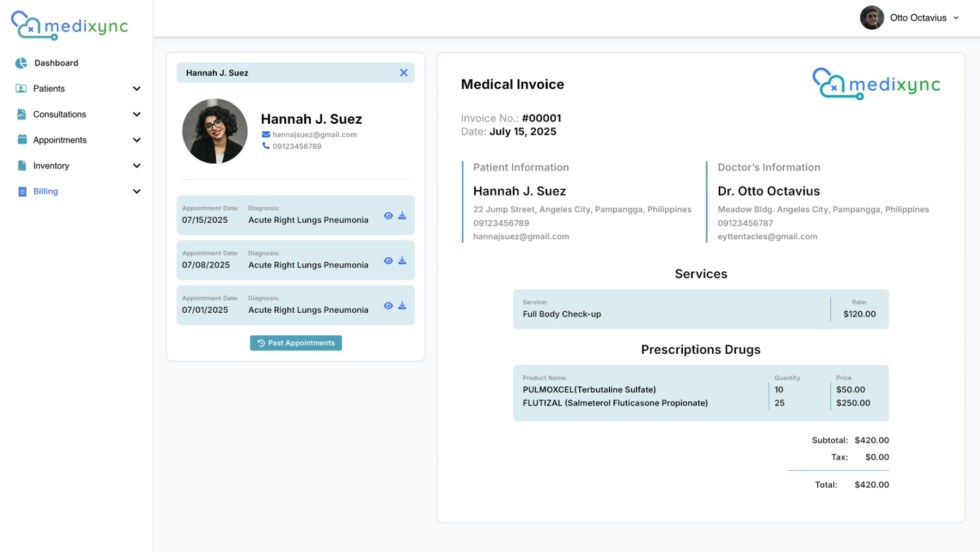Viewport: 980px width, 552px height.
Task: Download invoice for 07/01/2025 appointment
Action: coord(402,306)
